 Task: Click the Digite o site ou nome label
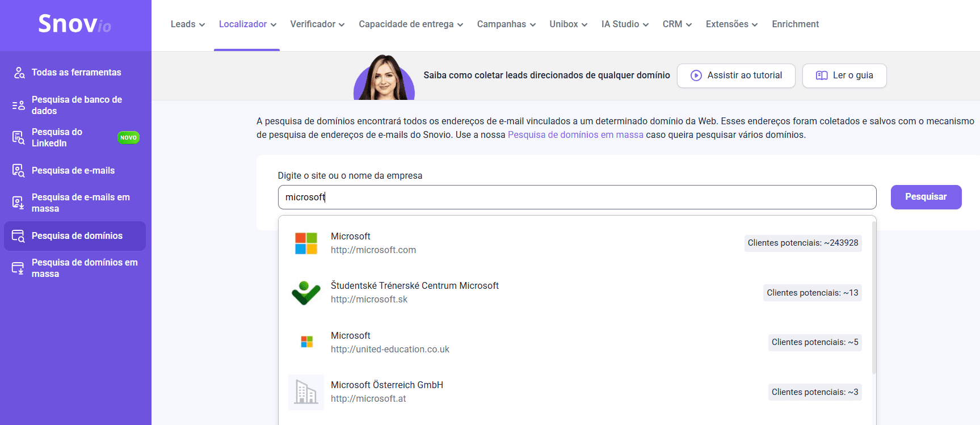click(350, 176)
